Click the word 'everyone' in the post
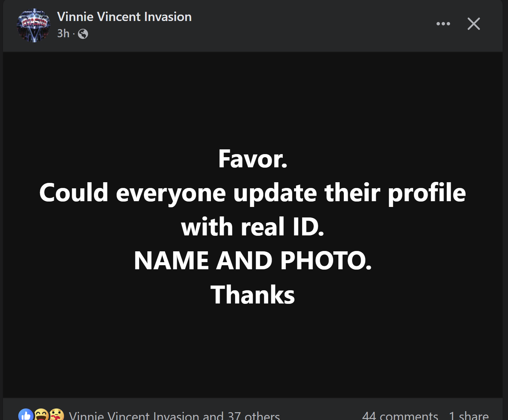Screen dimensions: 508x420 [x=171, y=193]
